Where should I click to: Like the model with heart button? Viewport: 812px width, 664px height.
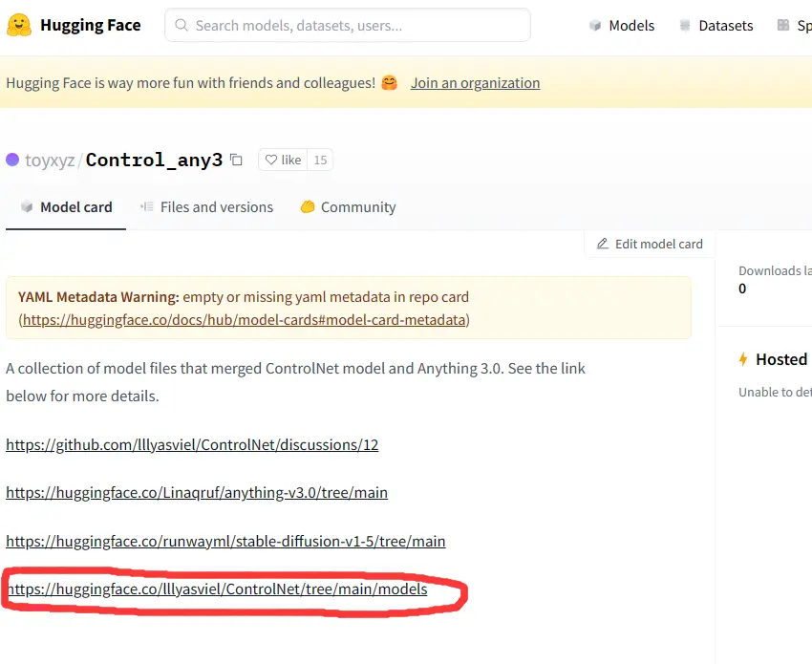click(x=283, y=161)
